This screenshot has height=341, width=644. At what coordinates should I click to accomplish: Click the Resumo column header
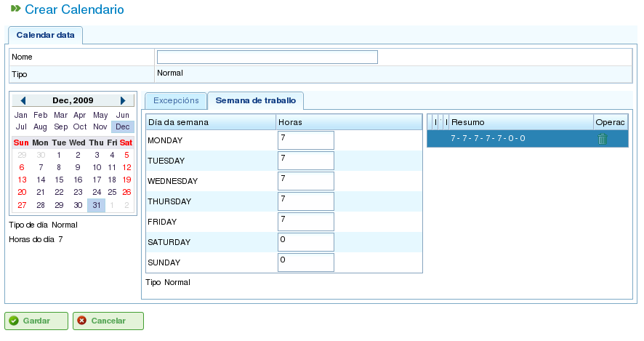pos(520,122)
